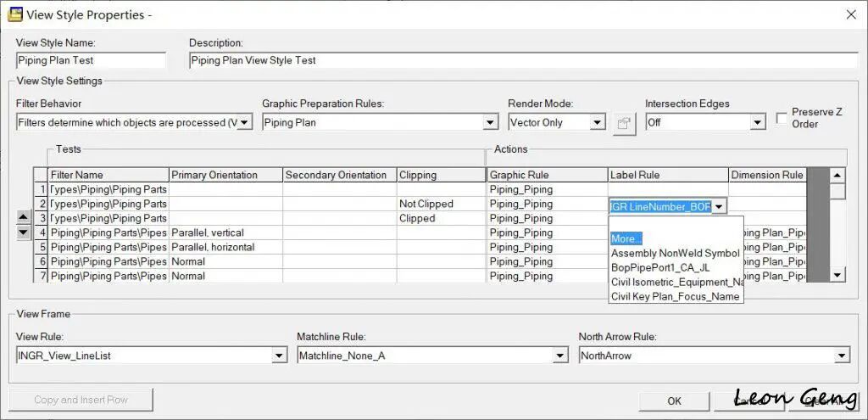Click the render mode properties icon button
Viewport: 868px width, 420px height.
625,123
